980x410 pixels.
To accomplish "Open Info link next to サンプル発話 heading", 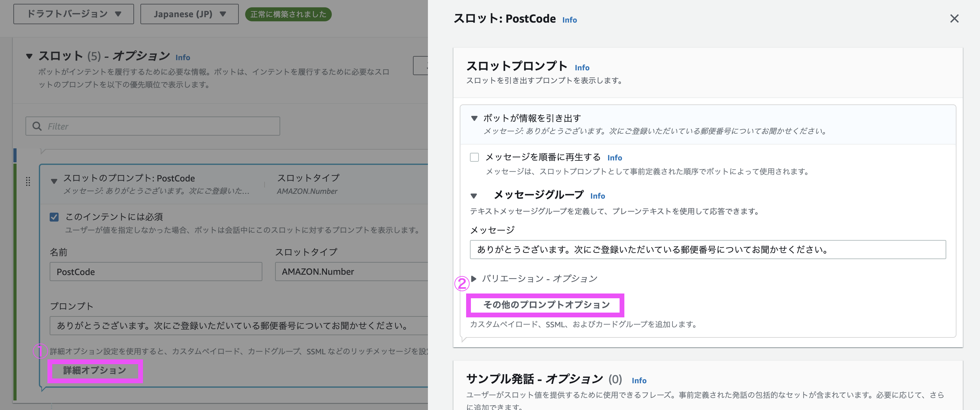I will 639,380.
